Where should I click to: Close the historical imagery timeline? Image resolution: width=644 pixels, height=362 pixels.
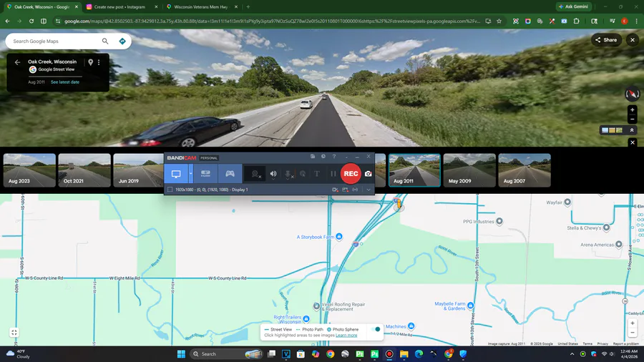(x=633, y=142)
